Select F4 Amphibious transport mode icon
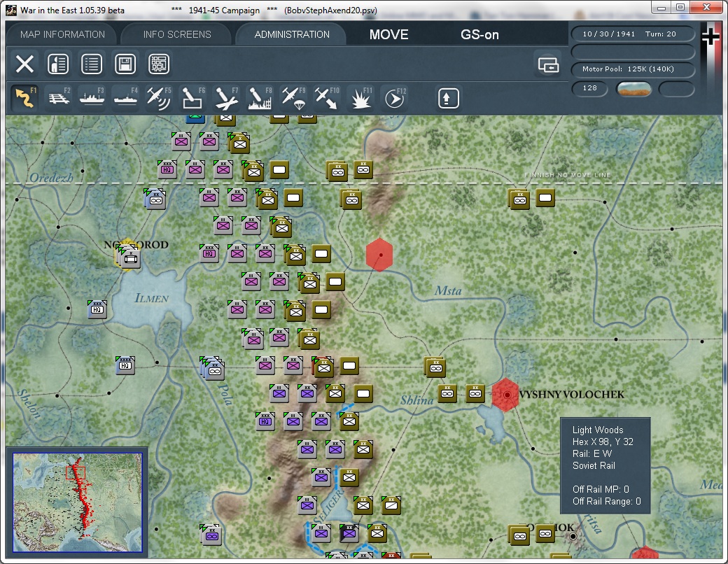The image size is (728, 564). point(126,97)
